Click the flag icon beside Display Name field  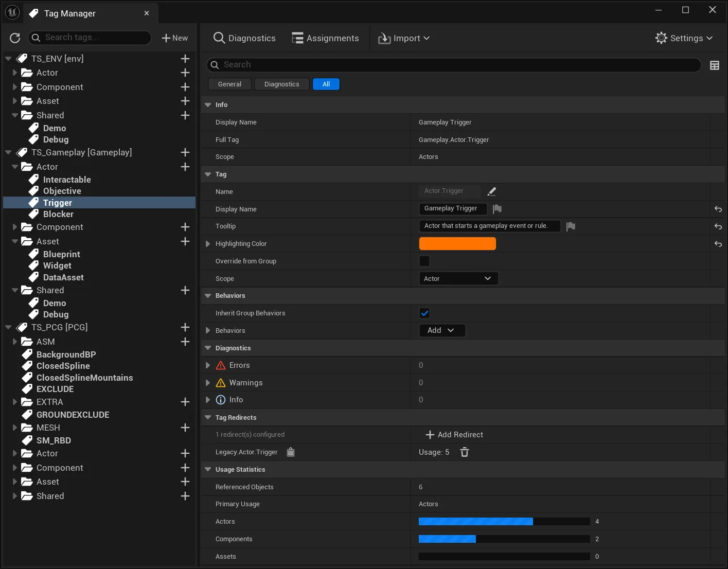[x=497, y=209]
